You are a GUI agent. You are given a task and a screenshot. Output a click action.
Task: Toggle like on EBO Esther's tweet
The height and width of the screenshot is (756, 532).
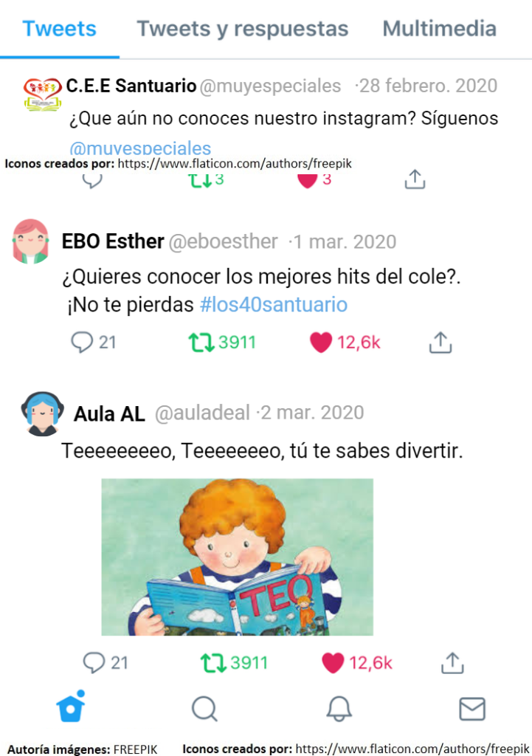(320, 343)
